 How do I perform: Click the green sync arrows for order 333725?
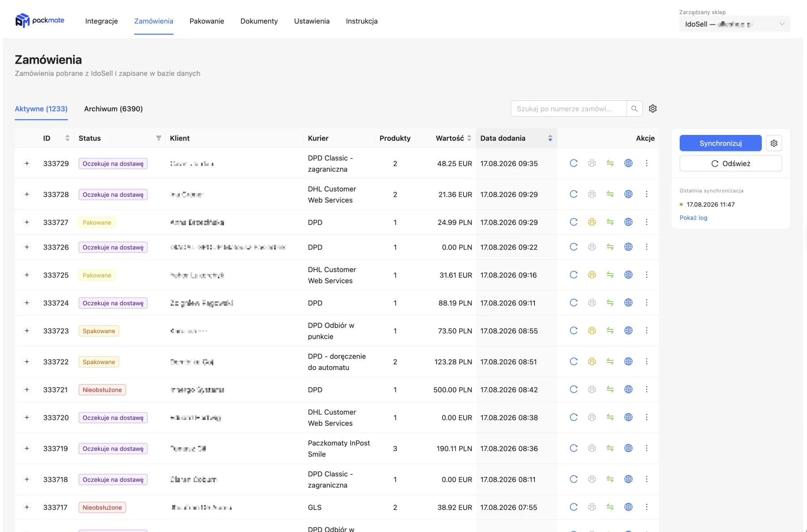click(x=610, y=275)
